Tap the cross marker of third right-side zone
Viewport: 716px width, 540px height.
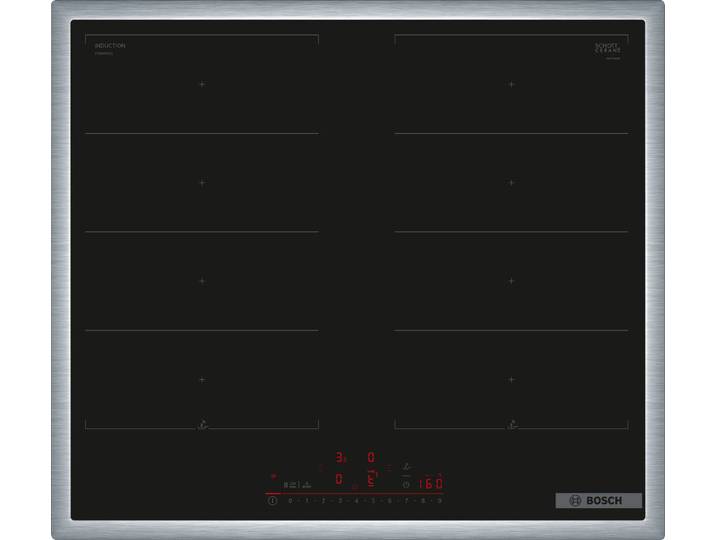511,281
